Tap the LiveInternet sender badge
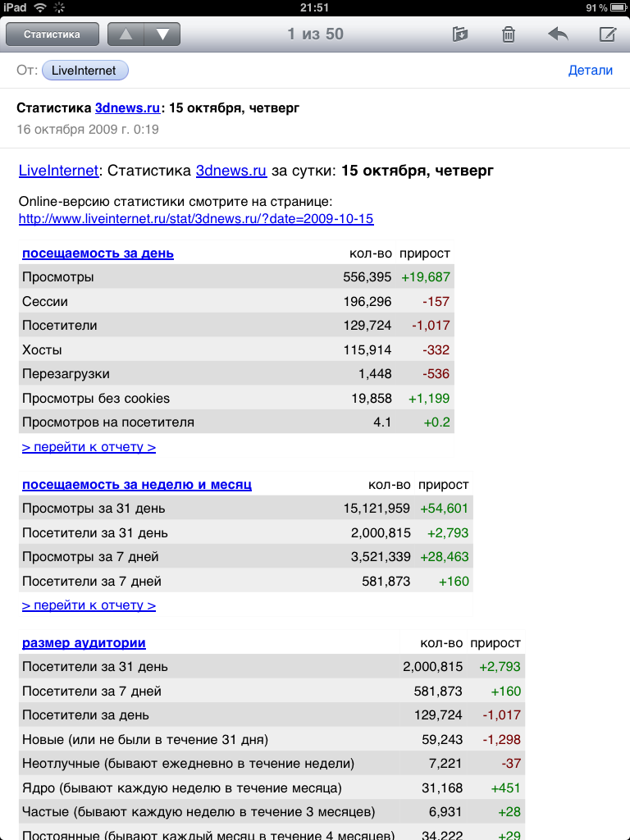Image resolution: width=630 pixels, height=840 pixels. [x=84, y=71]
